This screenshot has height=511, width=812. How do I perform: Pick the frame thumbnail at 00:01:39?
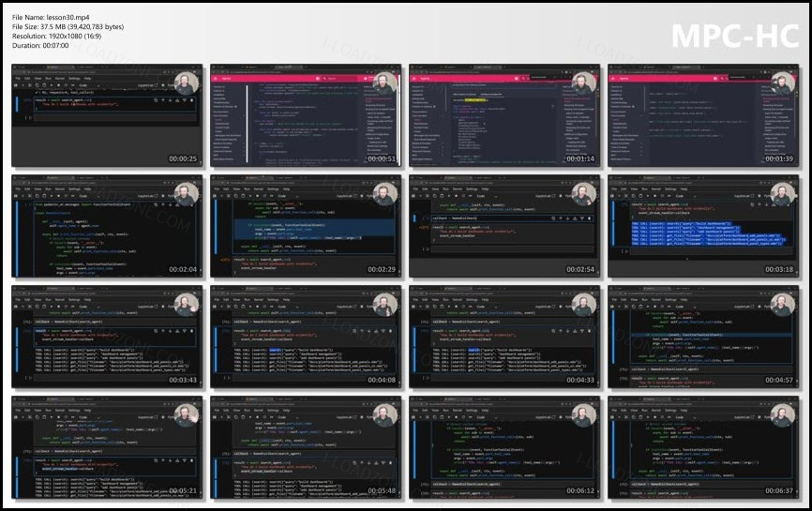(703, 115)
